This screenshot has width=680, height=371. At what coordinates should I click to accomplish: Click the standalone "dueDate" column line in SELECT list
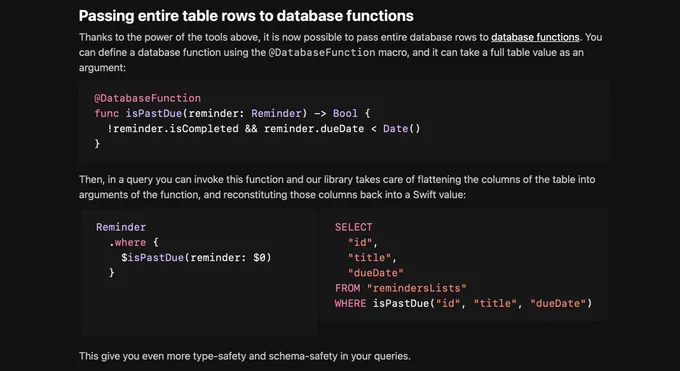coord(376,273)
